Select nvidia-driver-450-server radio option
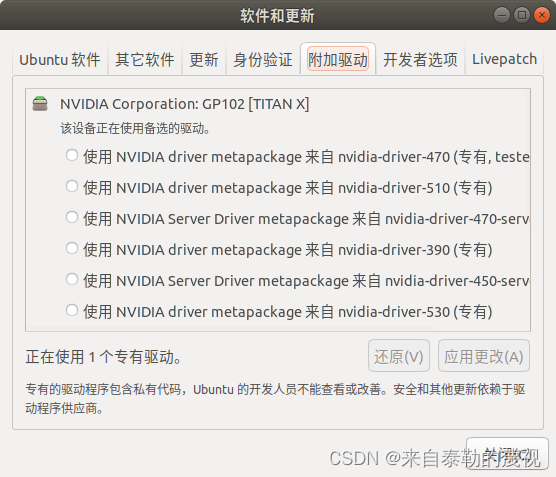Screen dimensions: 556x477 (72, 279)
